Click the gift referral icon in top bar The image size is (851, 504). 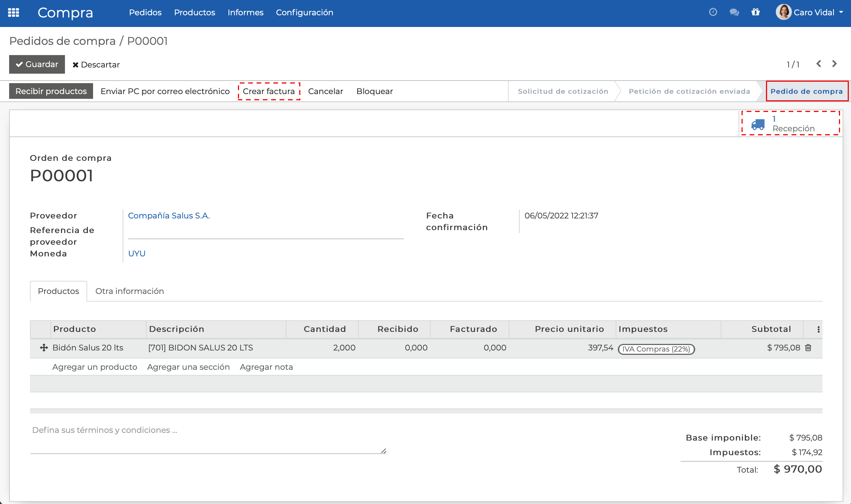(755, 12)
